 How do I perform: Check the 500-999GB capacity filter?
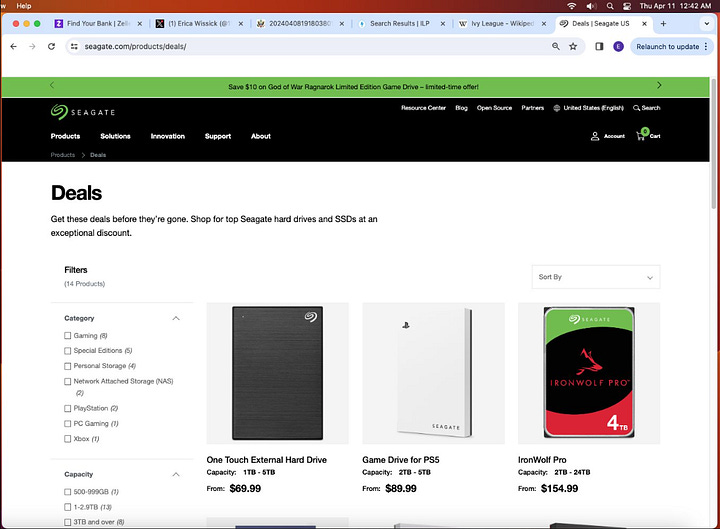point(68,492)
